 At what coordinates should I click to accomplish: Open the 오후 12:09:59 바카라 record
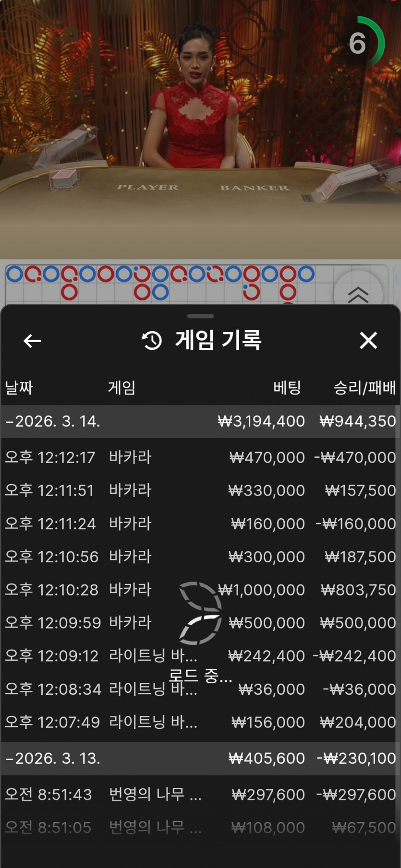pos(200,623)
